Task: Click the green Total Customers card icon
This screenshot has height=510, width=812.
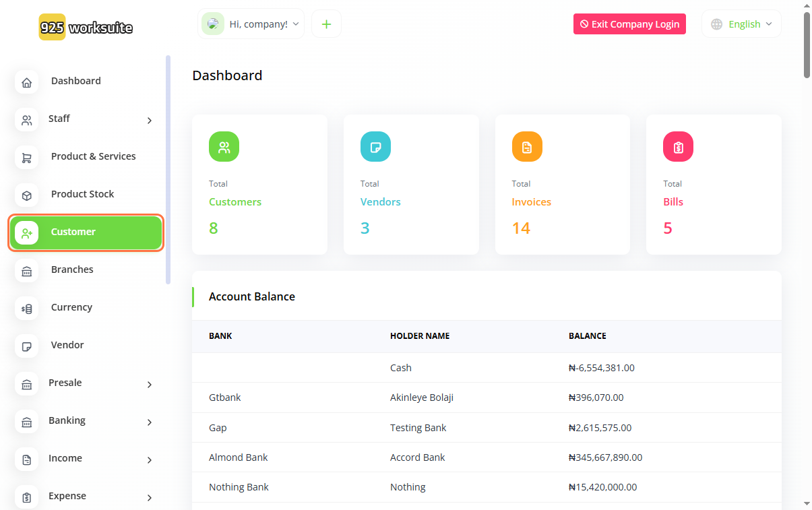Action: click(224, 146)
